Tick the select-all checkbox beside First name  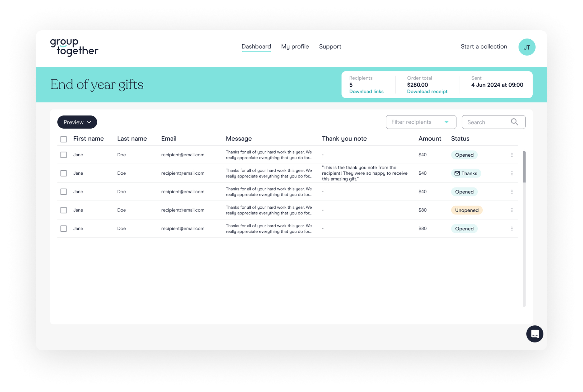tap(64, 139)
